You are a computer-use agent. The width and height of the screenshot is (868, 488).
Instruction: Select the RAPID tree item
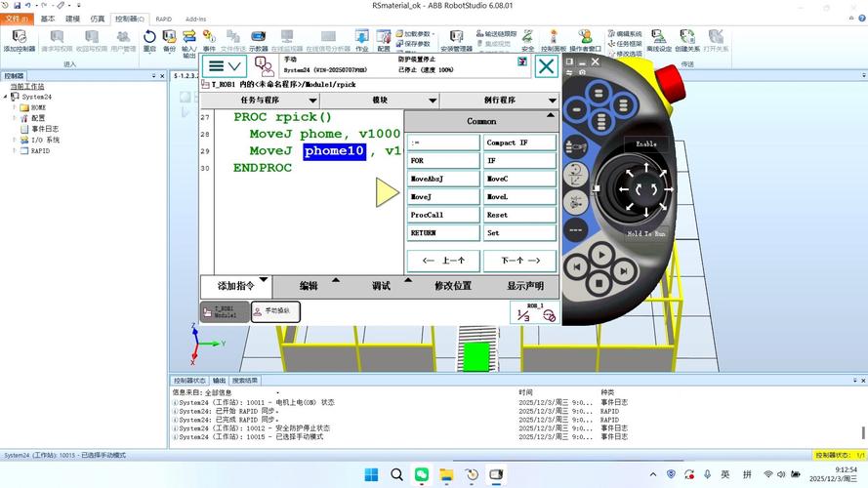pos(40,150)
